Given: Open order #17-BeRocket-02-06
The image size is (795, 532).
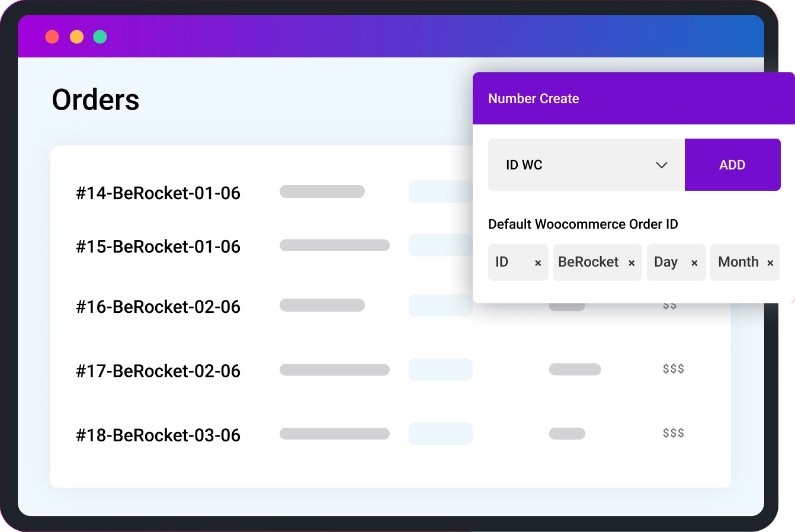Looking at the screenshot, I should point(158,371).
